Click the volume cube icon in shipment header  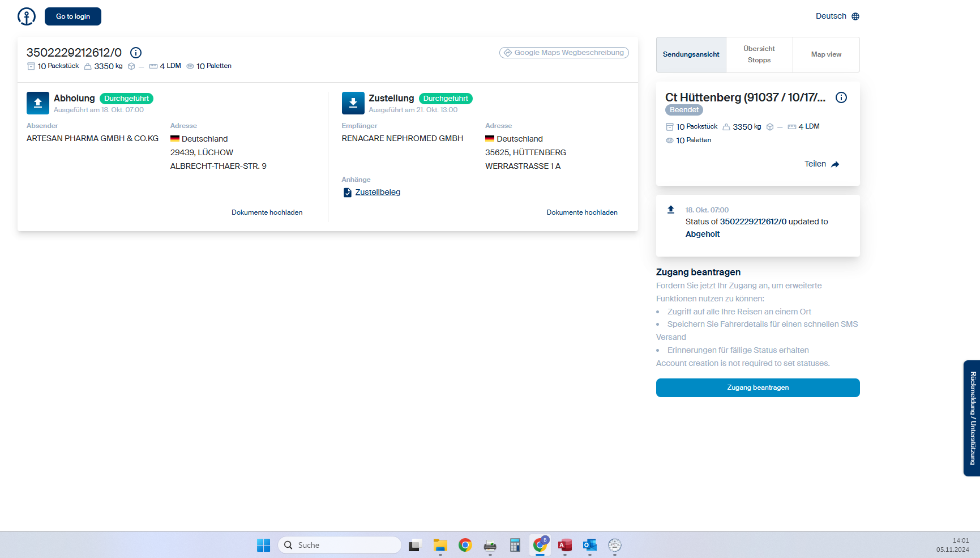[131, 66]
